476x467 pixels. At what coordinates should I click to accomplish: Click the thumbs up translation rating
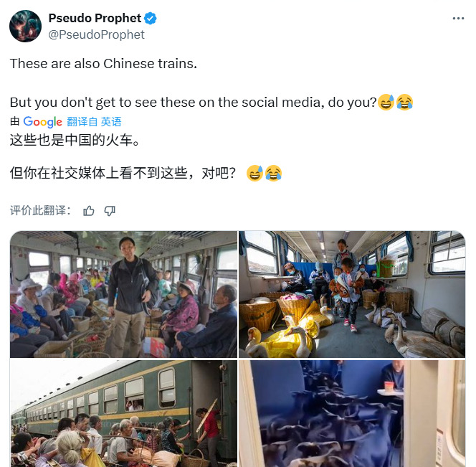(x=89, y=211)
